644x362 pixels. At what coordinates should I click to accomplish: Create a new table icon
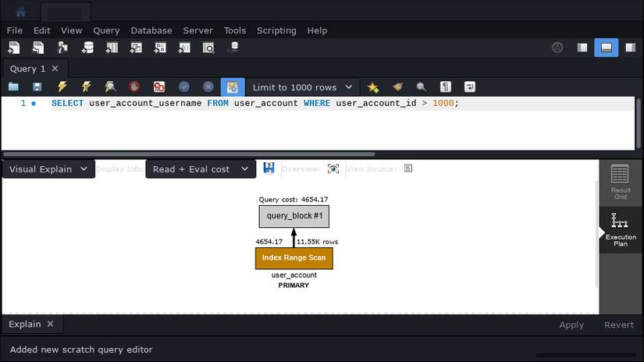(112, 48)
